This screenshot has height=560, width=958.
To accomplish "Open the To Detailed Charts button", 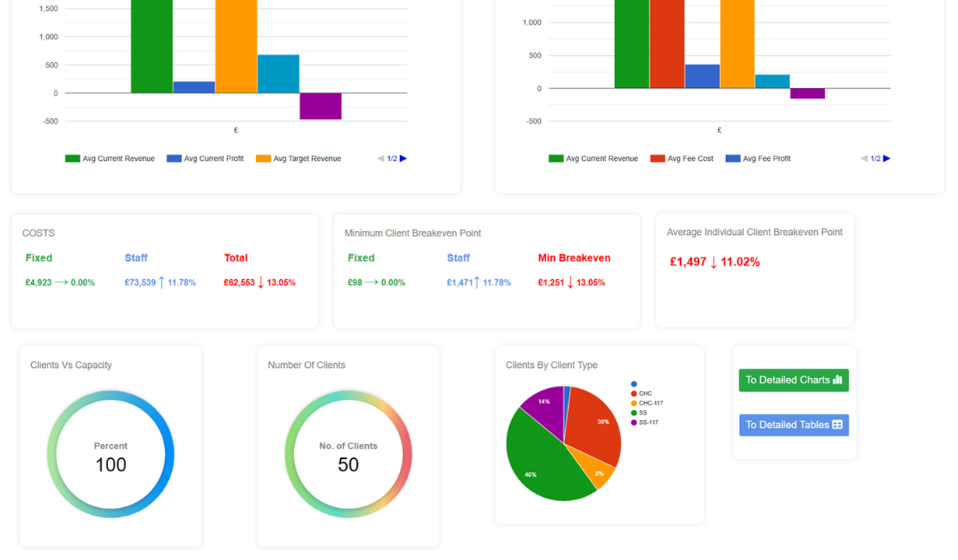I will point(793,380).
